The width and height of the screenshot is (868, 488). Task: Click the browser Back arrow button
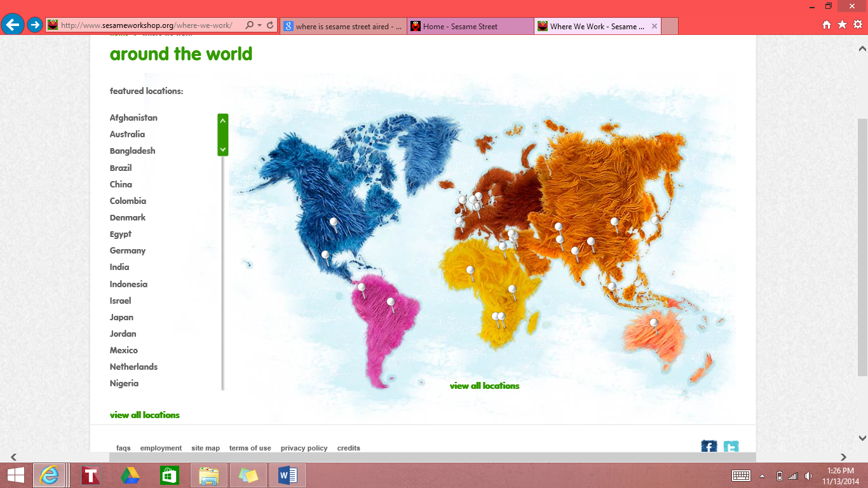point(13,25)
